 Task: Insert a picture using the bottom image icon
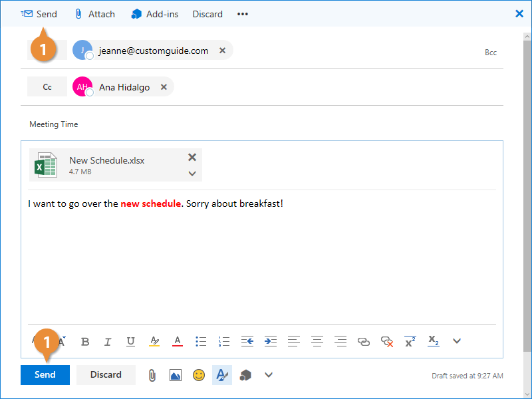[175, 375]
